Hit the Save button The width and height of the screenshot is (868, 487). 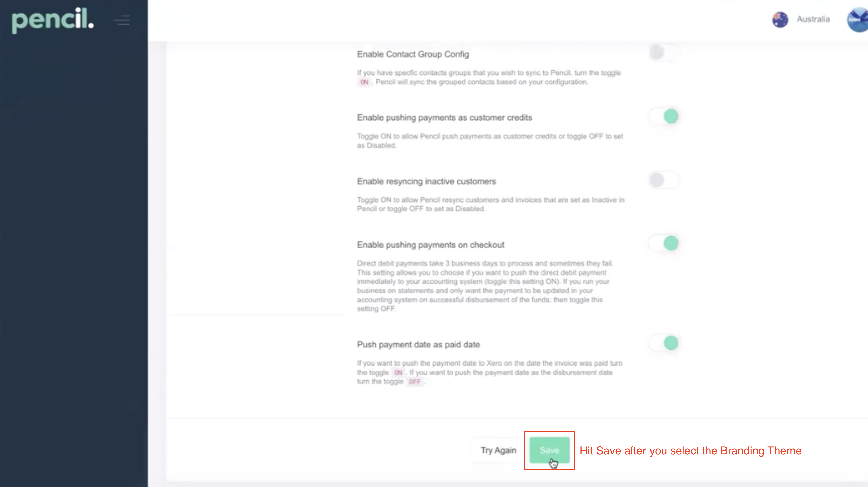point(549,450)
